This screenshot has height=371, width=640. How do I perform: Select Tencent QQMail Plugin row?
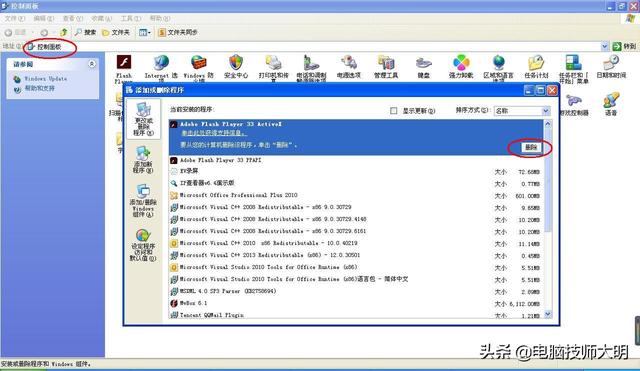click(x=356, y=315)
